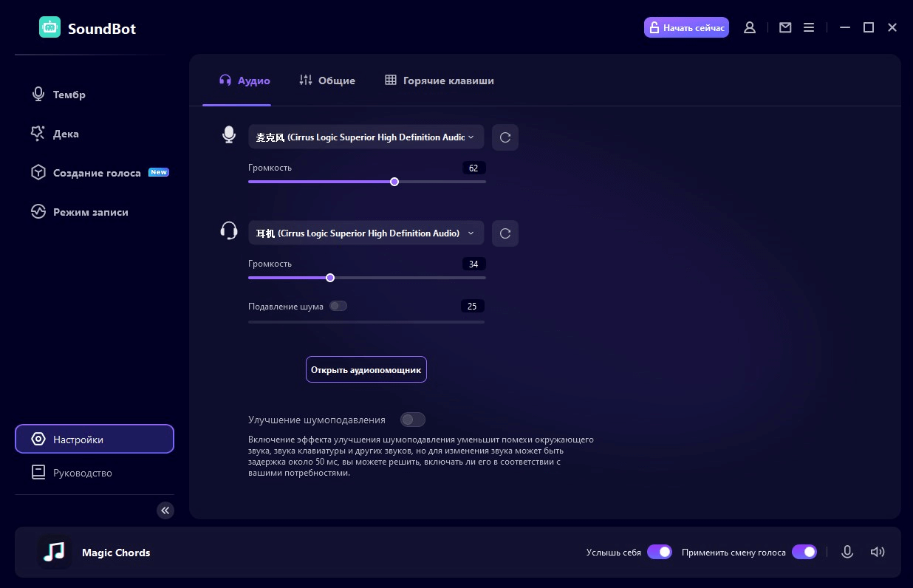Click the microphone refresh icon
The image size is (913, 588).
tap(505, 137)
